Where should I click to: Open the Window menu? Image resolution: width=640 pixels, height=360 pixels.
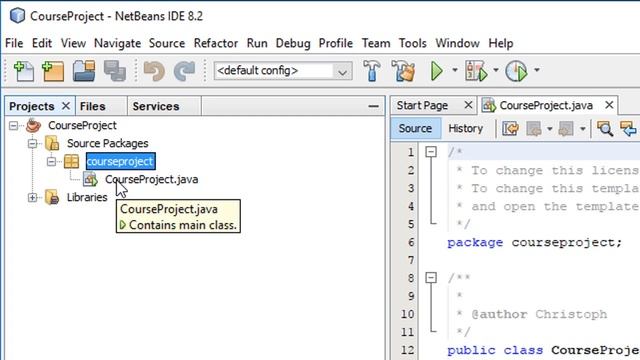457,43
